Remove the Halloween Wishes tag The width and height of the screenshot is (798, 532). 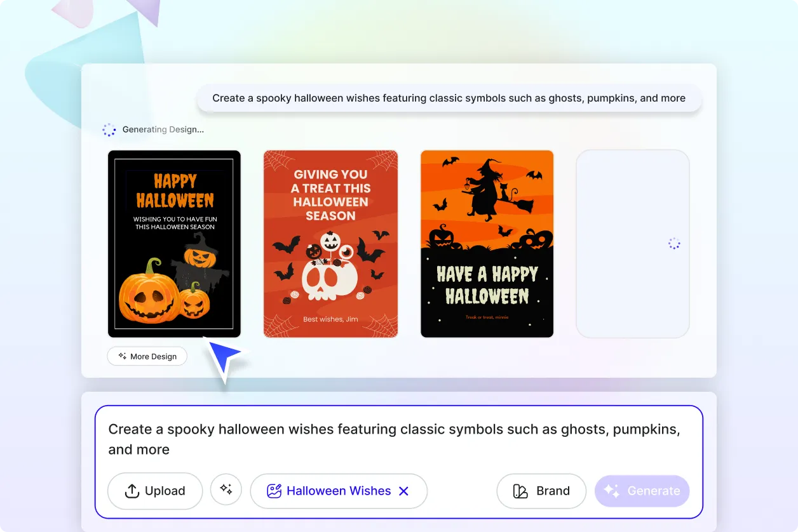tap(404, 491)
